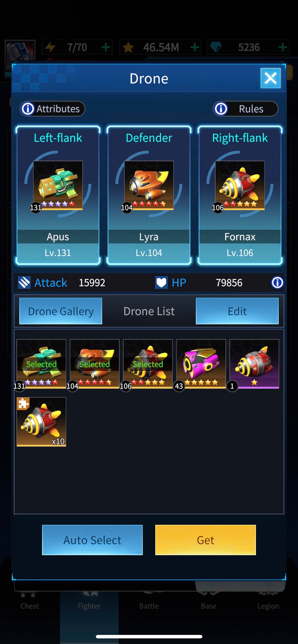Deselect the level 106 Fornax in list
298x644 pixels.
pos(148,364)
